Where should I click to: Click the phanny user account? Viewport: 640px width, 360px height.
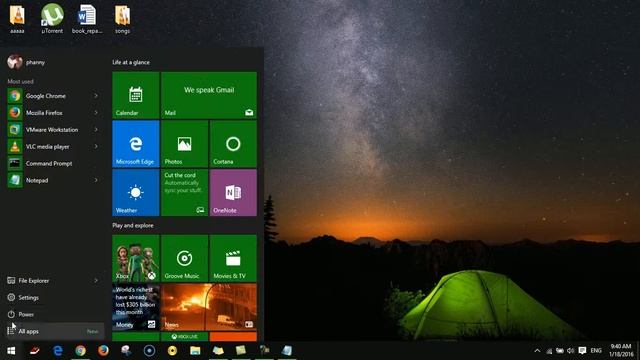click(x=27, y=62)
